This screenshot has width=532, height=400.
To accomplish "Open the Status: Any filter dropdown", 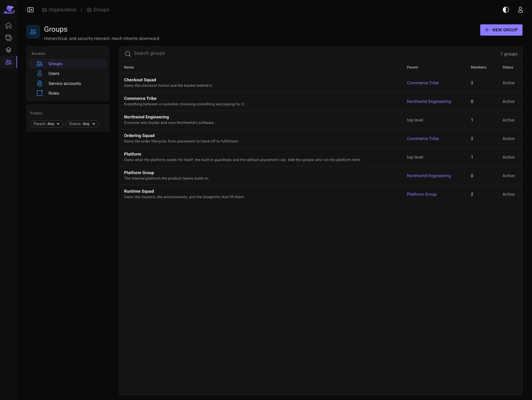I will pos(82,124).
